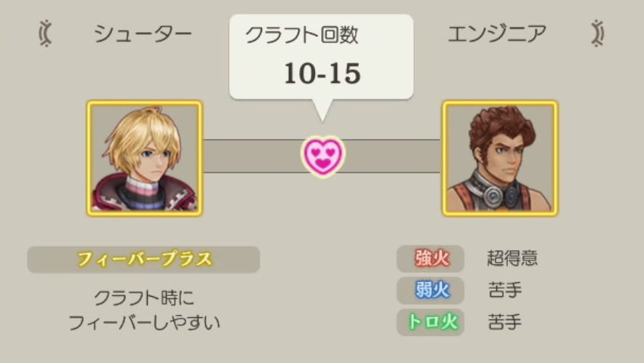Click the クラフト回数 tooltip title

301,35
